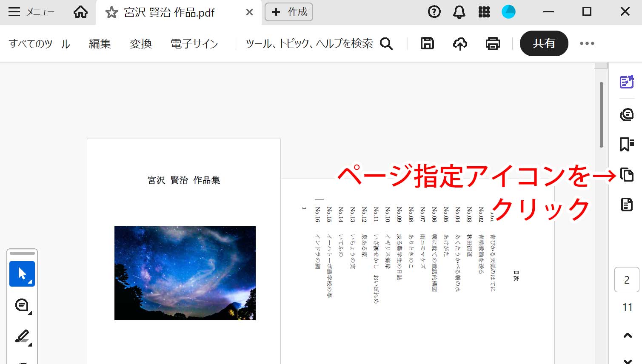Open the bookmarks panel icon
This screenshot has height=364, width=642.
(x=627, y=144)
